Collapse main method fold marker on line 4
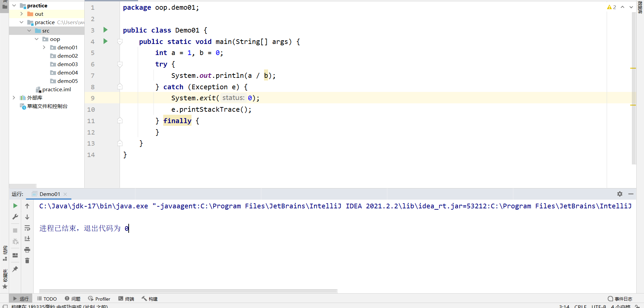Image resolution: width=644 pixels, height=308 pixels. tap(120, 42)
